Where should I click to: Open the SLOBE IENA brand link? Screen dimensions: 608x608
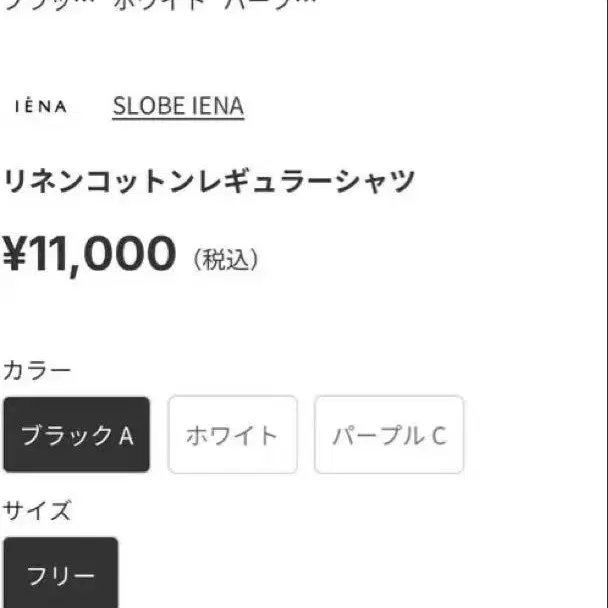click(x=178, y=107)
